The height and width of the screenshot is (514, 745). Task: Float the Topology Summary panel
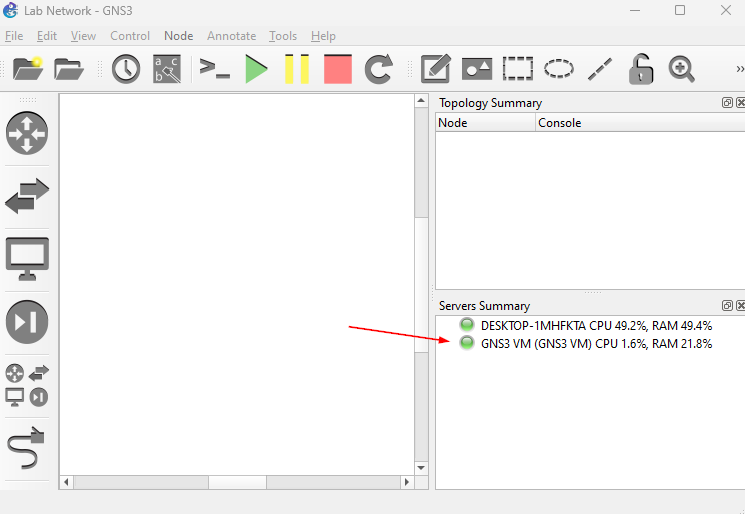727,103
